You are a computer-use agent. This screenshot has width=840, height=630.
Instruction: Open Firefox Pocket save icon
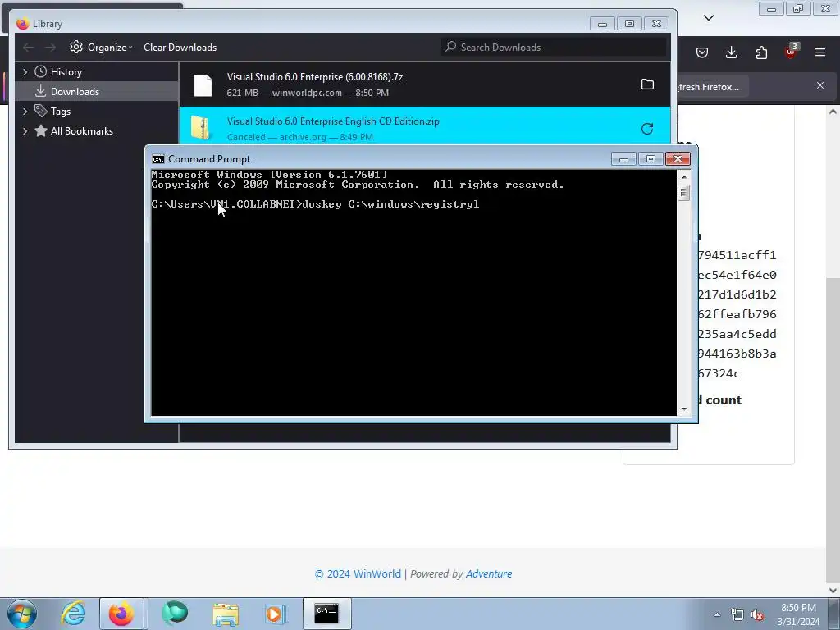click(702, 52)
